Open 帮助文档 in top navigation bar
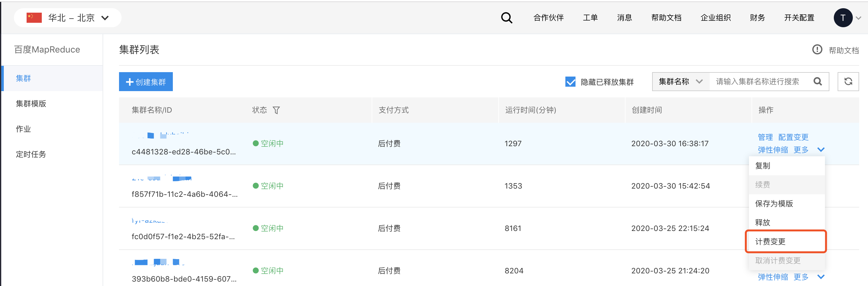 tap(666, 18)
